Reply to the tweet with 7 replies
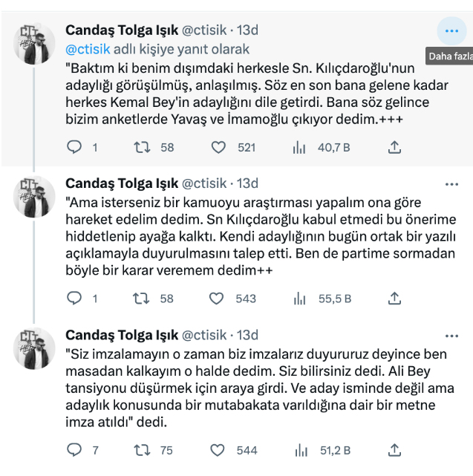 coord(74,450)
